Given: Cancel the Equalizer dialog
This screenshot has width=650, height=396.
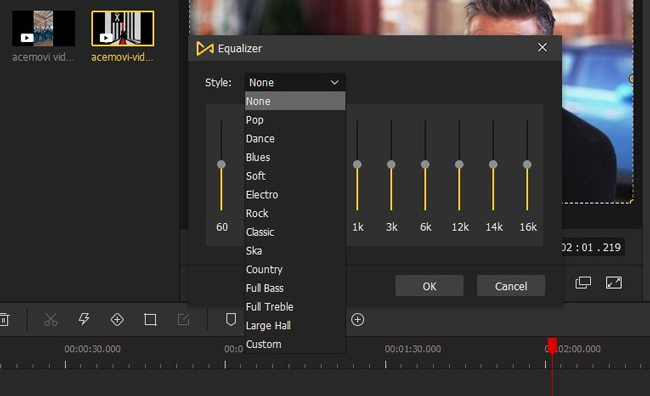Looking at the screenshot, I should point(511,286).
